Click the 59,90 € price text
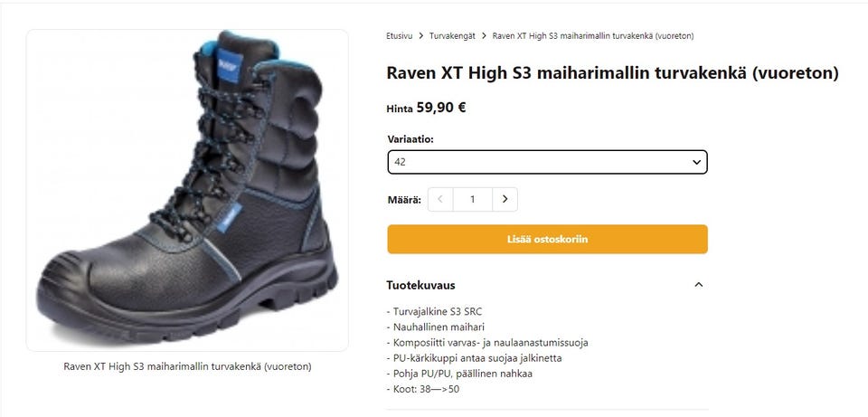The image size is (868, 417). (x=441, y=108)
